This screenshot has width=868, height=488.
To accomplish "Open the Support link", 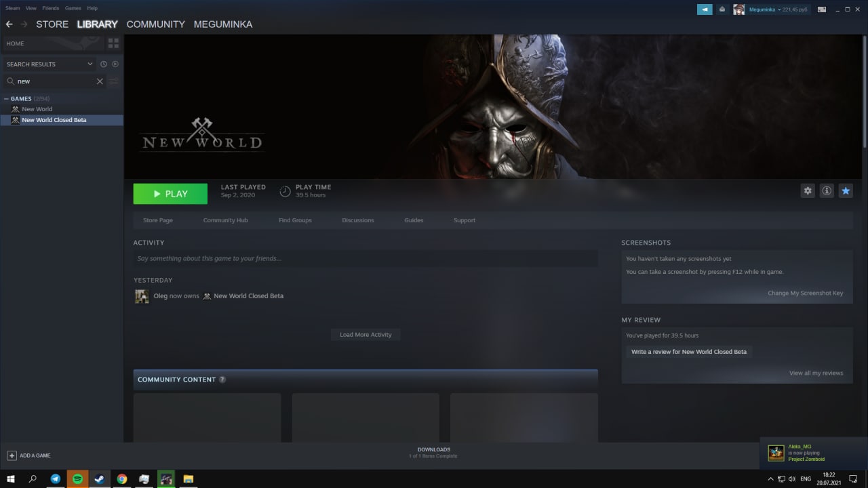I will coord(465,220).
